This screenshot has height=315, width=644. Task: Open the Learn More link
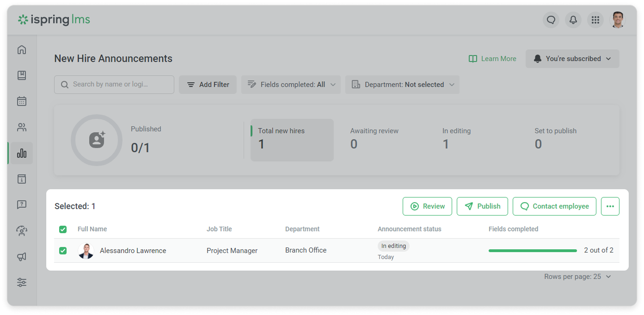492,59
